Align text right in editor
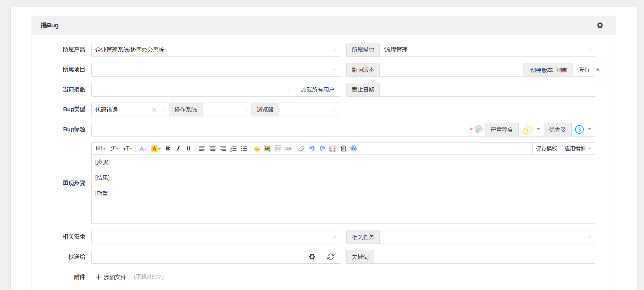 click(x=223, y=148)
